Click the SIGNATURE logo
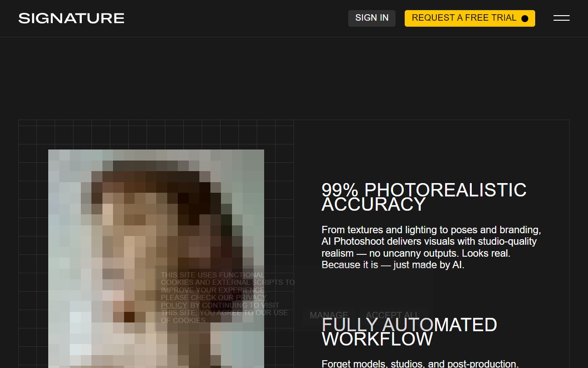The width and height of the screenshot is (588, 368). 71,18
